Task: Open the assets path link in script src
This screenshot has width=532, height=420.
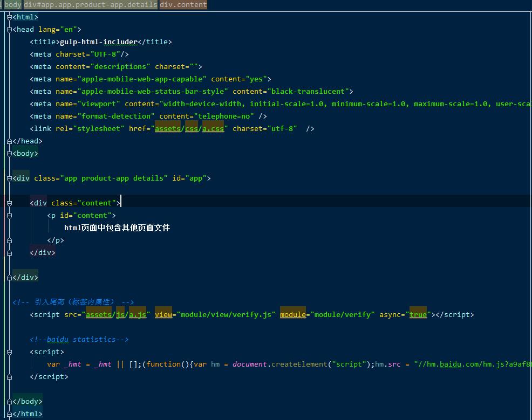Action: [x=99, y=314]
